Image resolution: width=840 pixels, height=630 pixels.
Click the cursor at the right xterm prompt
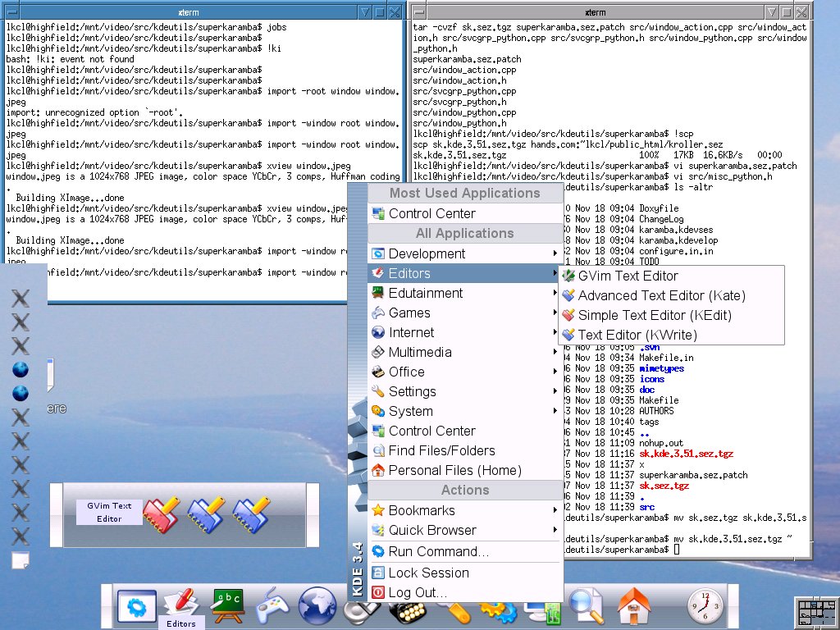[x=677, y=550]
